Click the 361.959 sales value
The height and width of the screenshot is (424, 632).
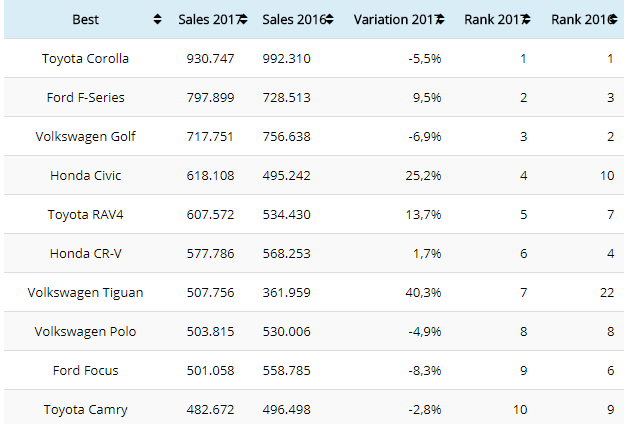287,293
